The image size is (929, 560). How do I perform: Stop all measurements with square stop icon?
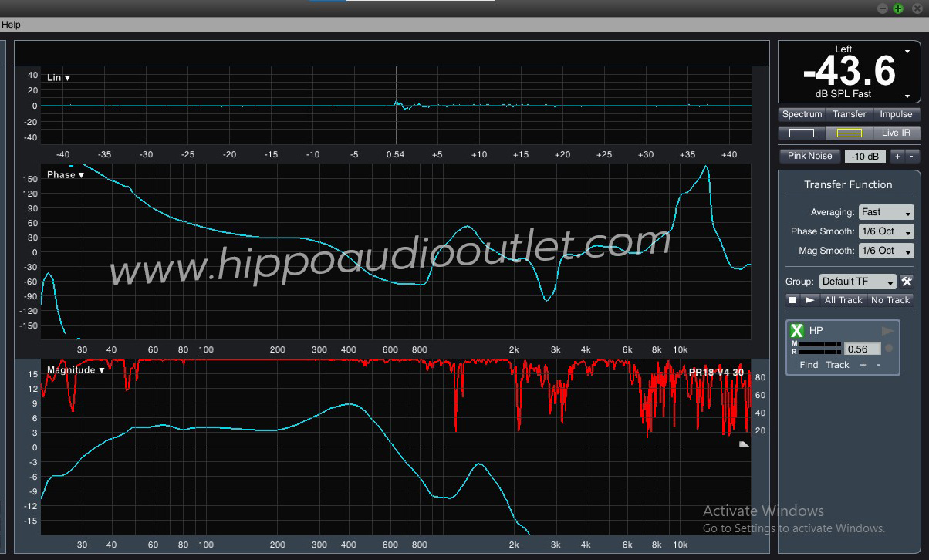[792, 300]
